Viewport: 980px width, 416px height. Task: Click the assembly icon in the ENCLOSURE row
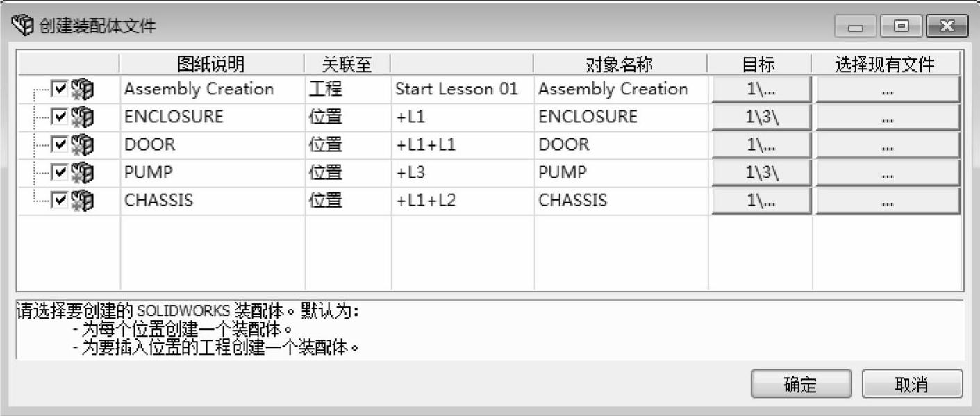(x=82, y=117)
